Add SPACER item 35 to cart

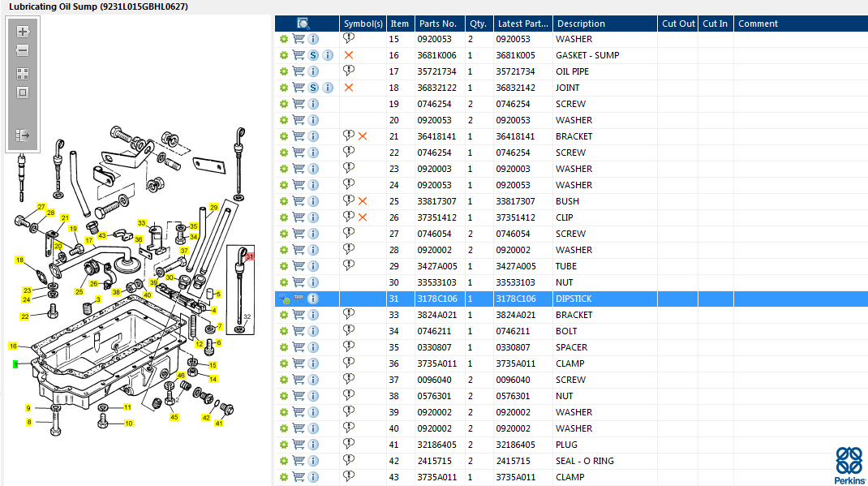(x=299, y=346)
